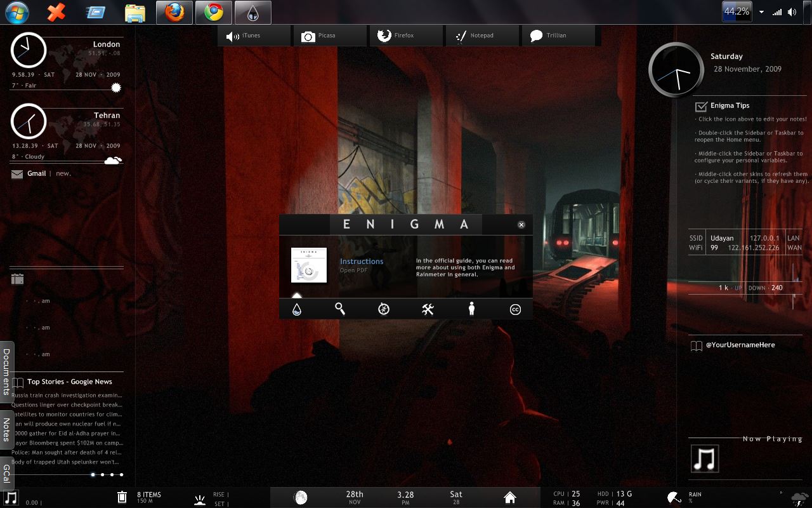Click the moon phase icon
Screen dimensions: 812x508
[300, 498]
